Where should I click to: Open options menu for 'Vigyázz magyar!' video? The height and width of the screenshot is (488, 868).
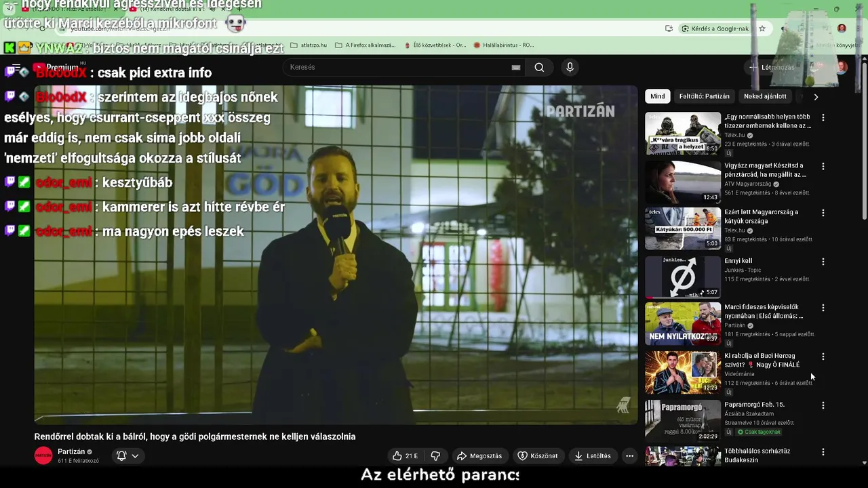pos(823,166)
